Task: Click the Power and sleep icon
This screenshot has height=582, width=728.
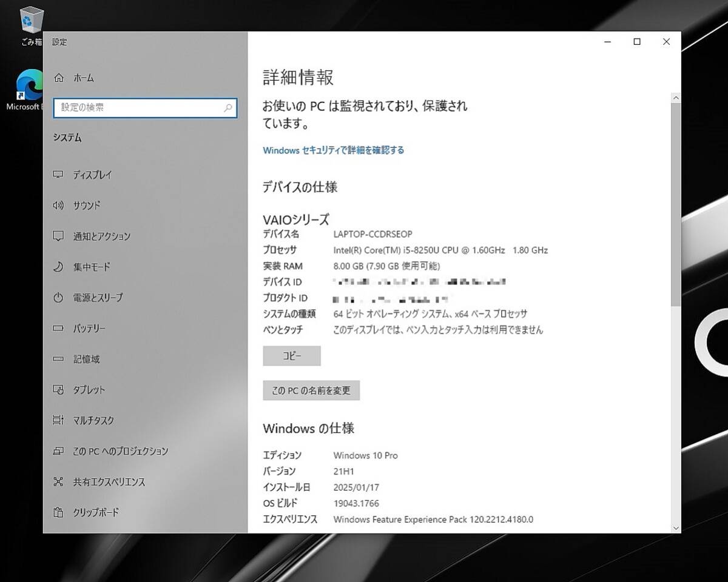Action: coord(58,298)
